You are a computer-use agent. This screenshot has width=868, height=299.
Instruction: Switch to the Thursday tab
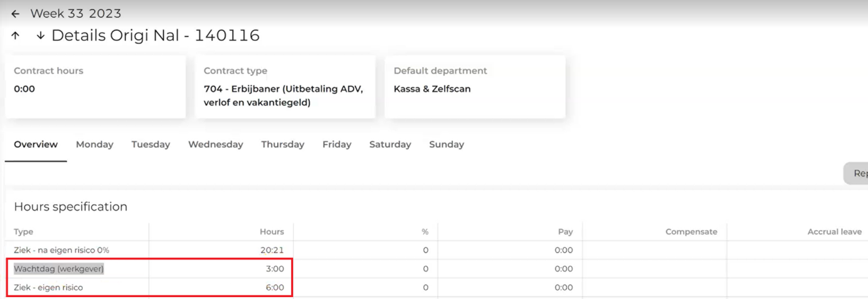283,144
